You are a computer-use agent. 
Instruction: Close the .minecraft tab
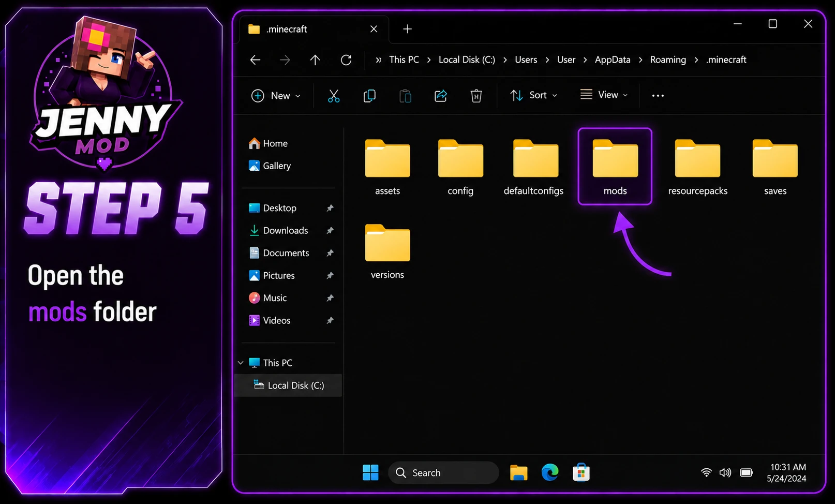pos(374,29)
